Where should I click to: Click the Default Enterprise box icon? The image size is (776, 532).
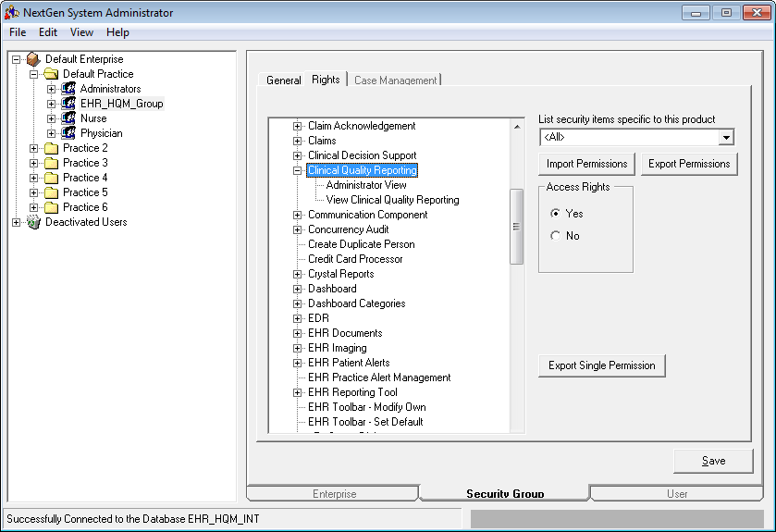(33, 59)
